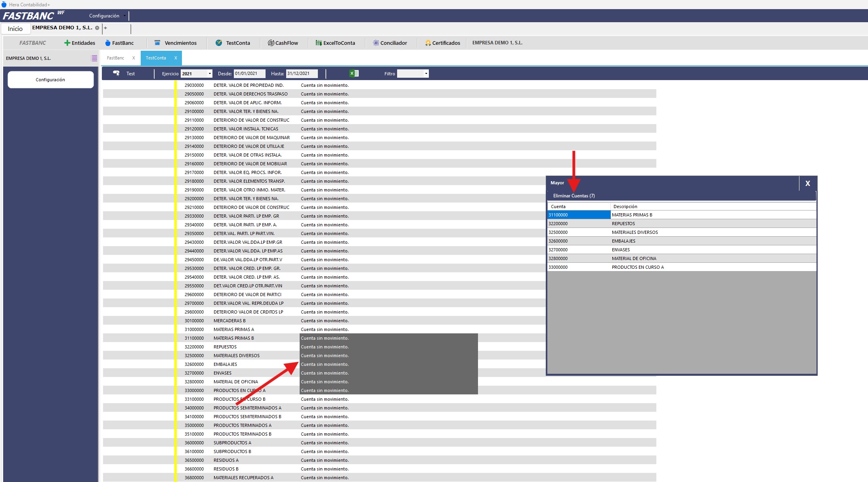Screen dimensions: 868x482
Task: Run Test with hammer button
Action: [117, 73]
